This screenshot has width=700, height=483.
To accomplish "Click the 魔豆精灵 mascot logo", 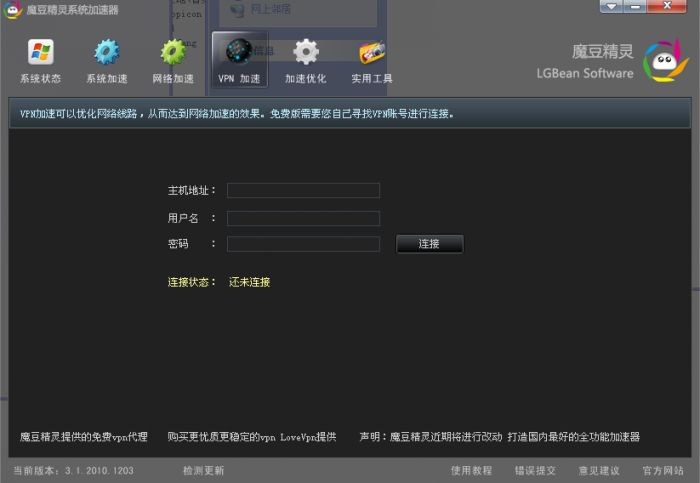I will click(666, 61).
